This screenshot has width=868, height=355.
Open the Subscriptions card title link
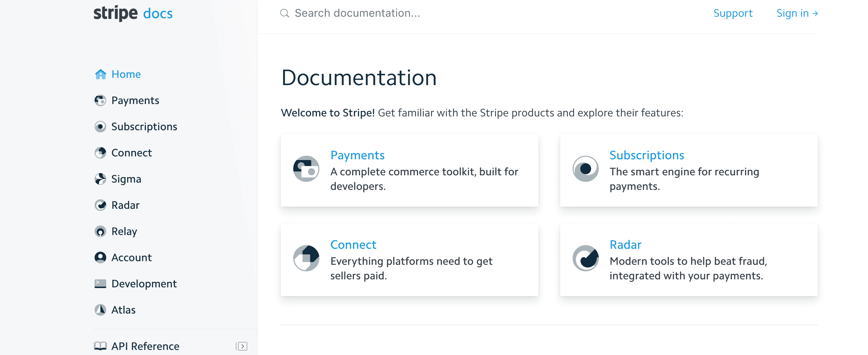647,155
